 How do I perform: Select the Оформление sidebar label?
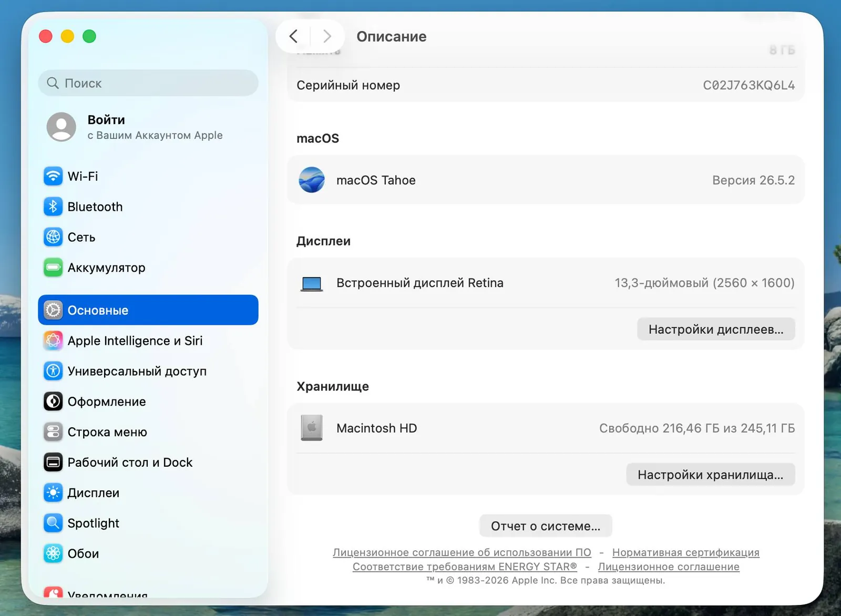(x=107, y=402)
